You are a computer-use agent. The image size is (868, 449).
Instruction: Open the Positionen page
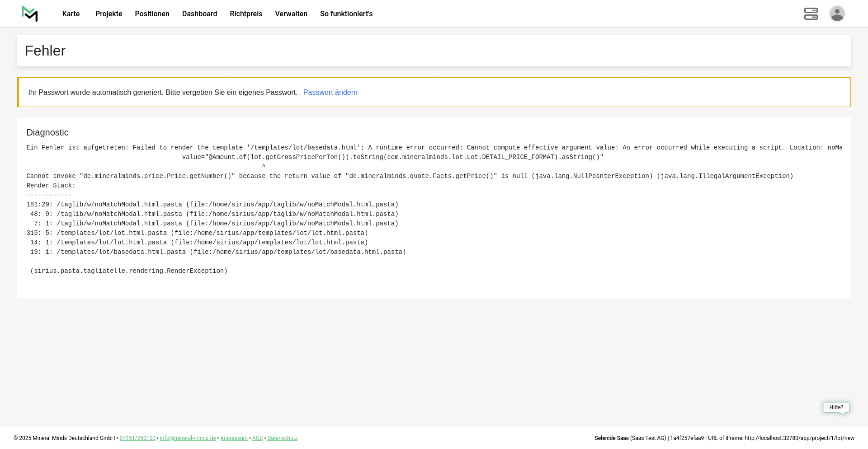tap(152, 14)
